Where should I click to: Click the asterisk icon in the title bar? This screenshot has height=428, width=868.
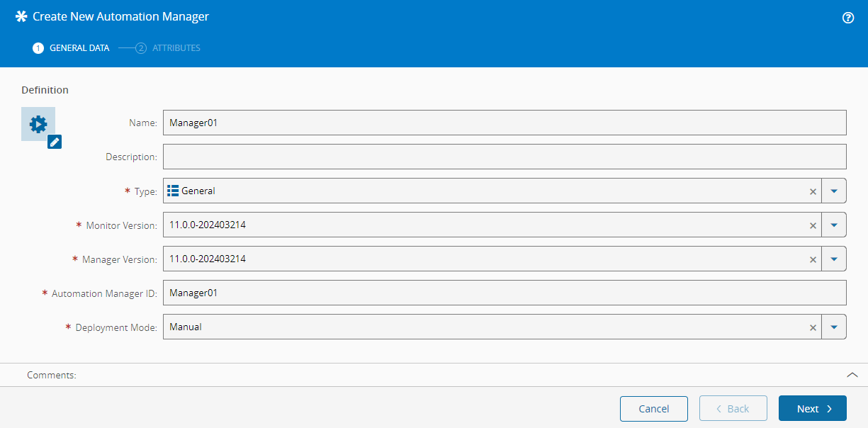click(x=21, y=16)
